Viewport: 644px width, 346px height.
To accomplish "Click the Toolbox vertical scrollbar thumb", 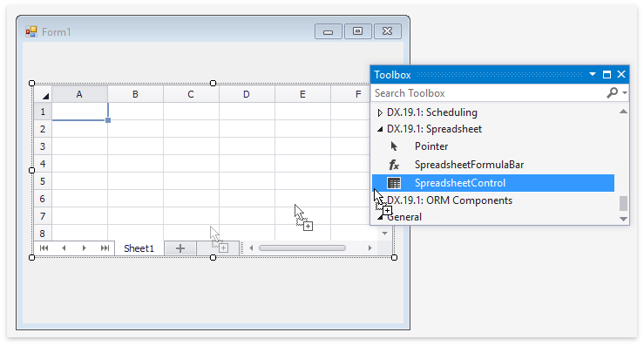I will [x=623, y=203].
